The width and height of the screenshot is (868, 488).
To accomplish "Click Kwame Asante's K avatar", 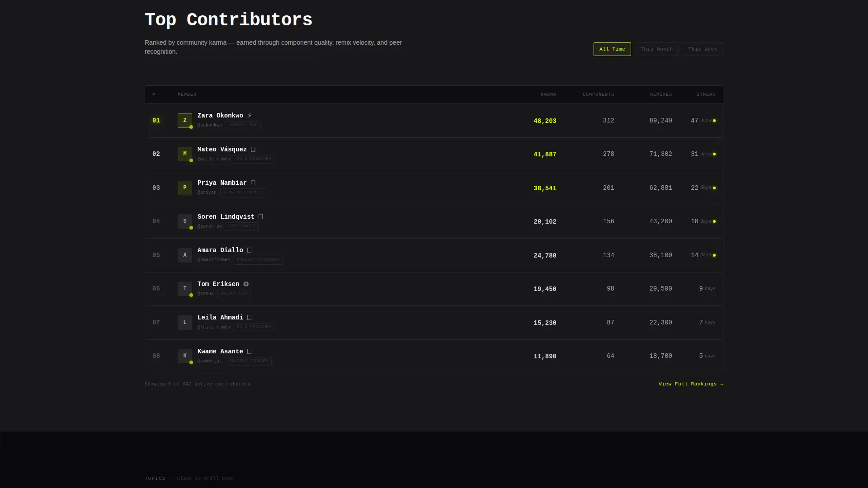I will coord(185,356).
